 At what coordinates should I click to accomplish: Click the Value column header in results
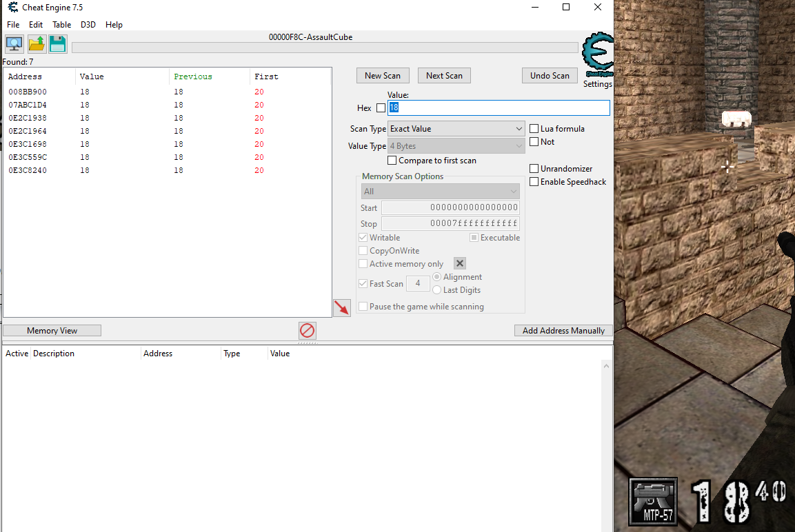(122, 76)
